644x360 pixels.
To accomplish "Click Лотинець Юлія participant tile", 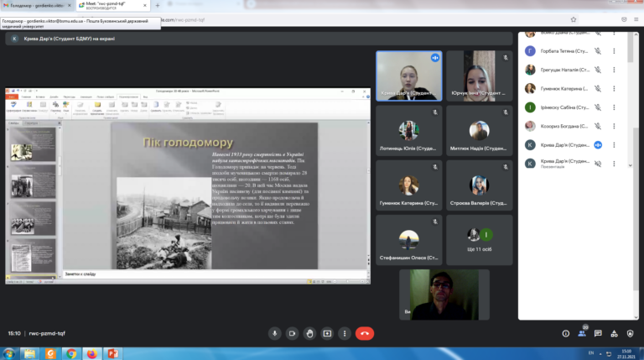I will pos(409,131).
